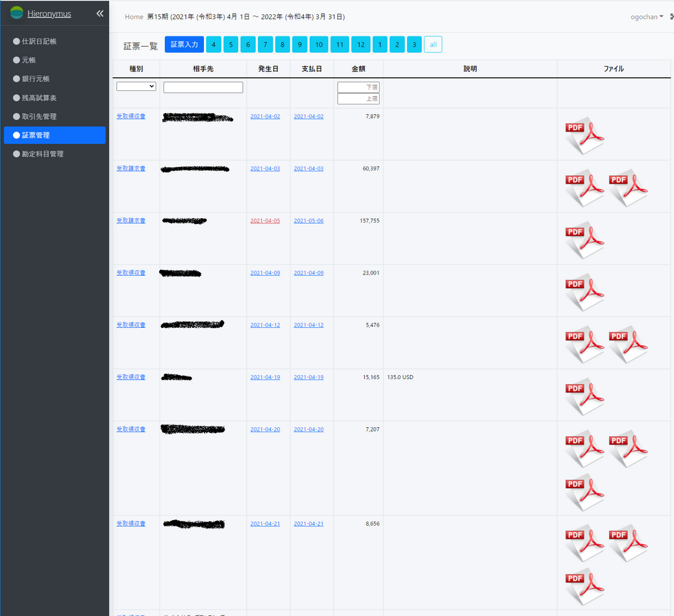
Task: Click the 2021-05-06 payment date link
Action: pos(308,221)
